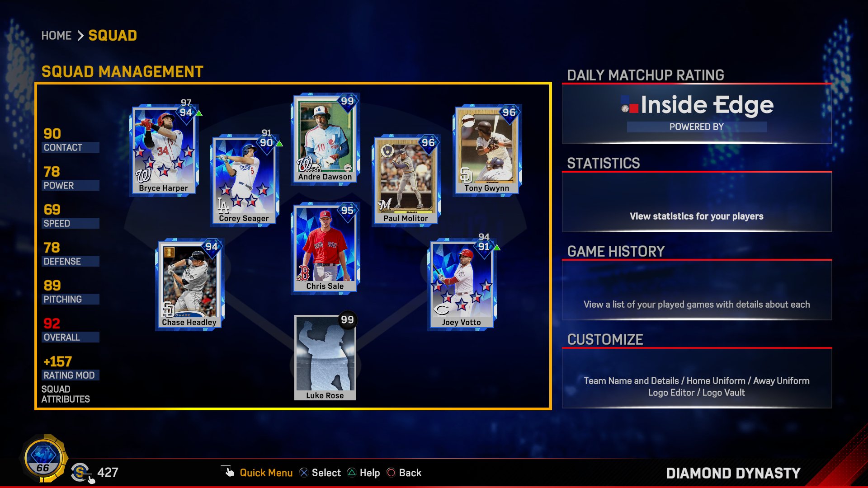Click the circle Back icon
Image resolution: width=868 pixels, height=488 pixels.
[x=391, y=473]
